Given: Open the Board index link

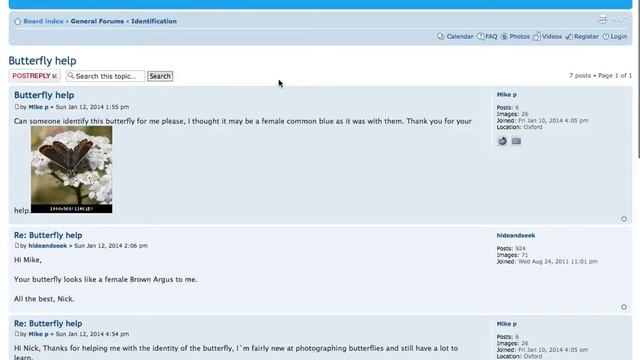Looking at the screenshot, I should coord(43,21).
